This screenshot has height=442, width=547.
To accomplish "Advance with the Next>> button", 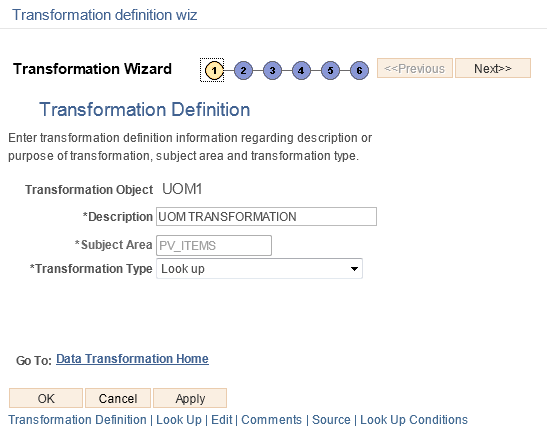I will [493, 68].
